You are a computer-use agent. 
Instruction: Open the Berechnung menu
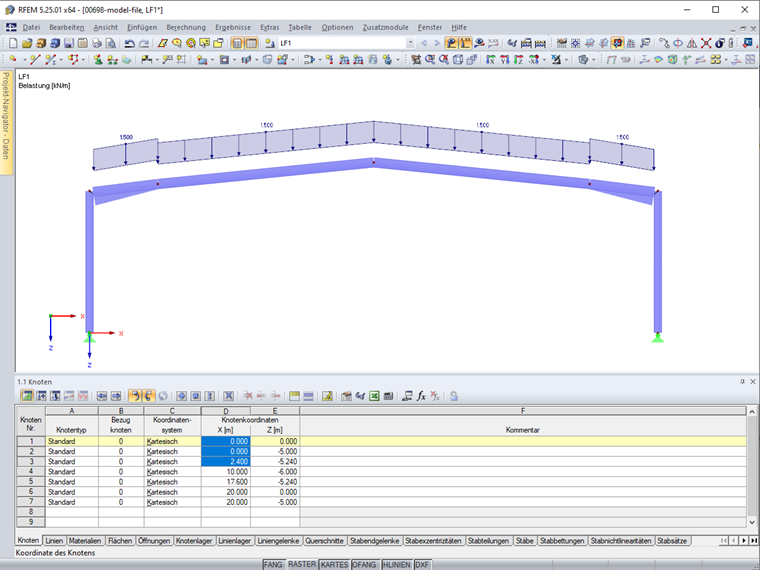pos(186,28)
